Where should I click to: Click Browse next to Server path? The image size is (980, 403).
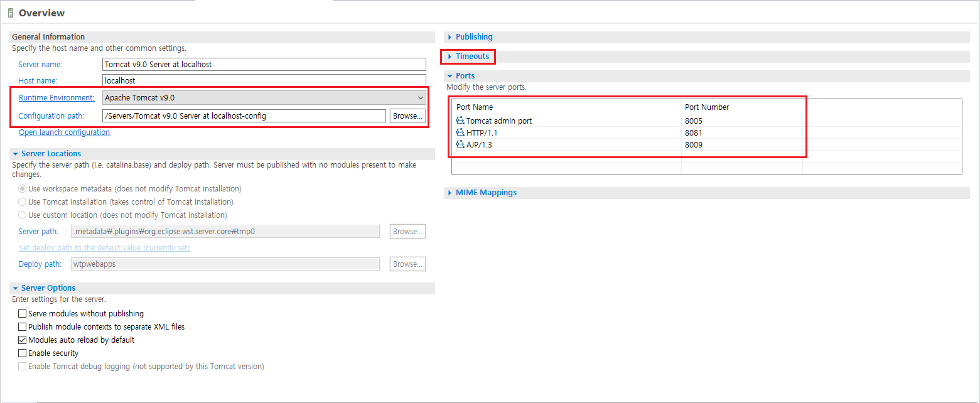click(x=407, y=231)
